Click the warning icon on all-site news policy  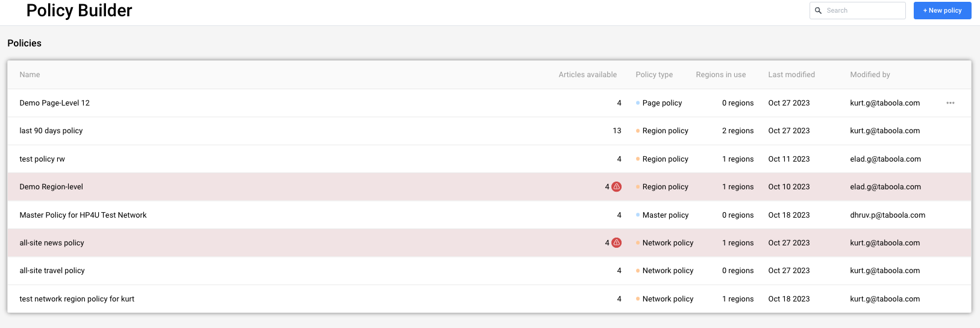(x=616, y=243)
